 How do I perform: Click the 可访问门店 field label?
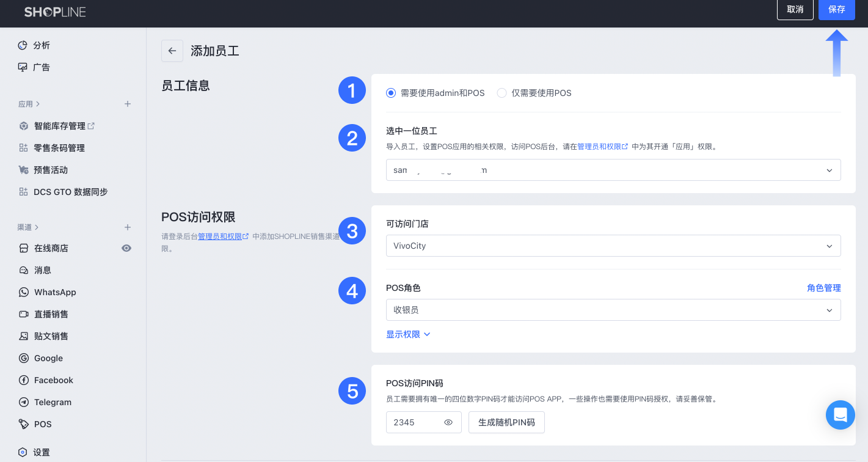tap(407, 224)
